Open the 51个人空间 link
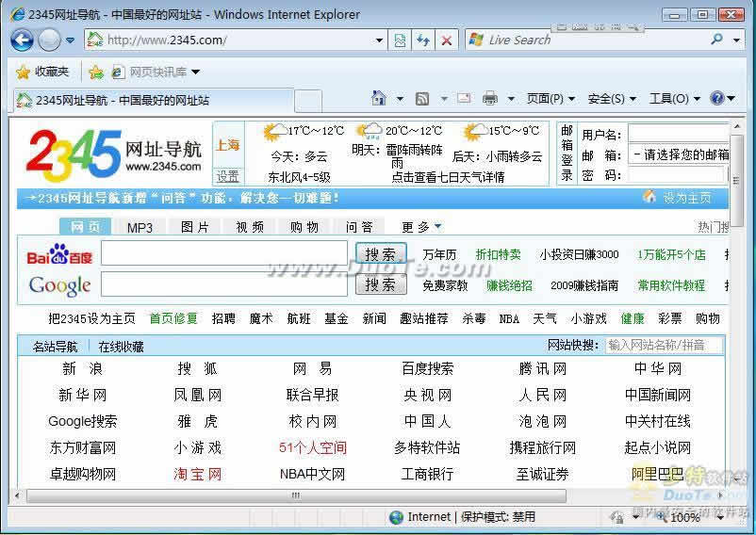756x535 pixels. pyautogui.click(x=312, y=447)
